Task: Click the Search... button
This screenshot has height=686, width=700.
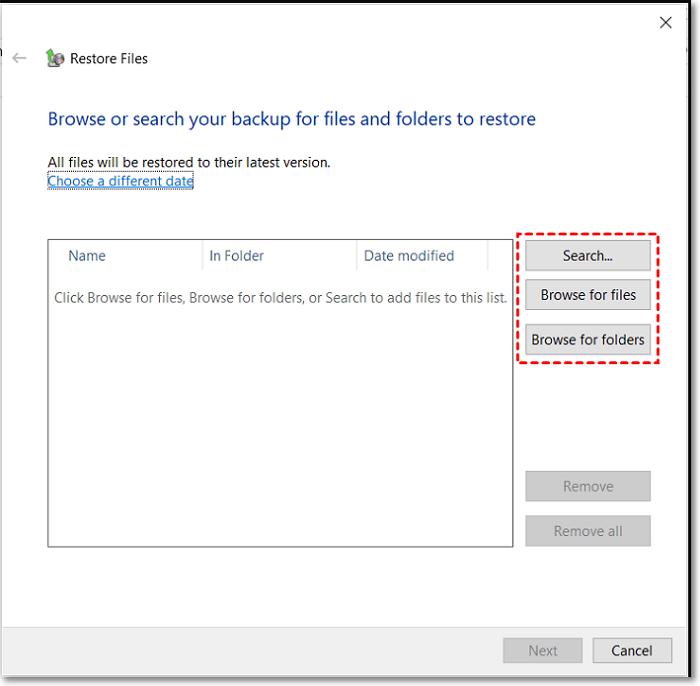Action: (588, 256)
